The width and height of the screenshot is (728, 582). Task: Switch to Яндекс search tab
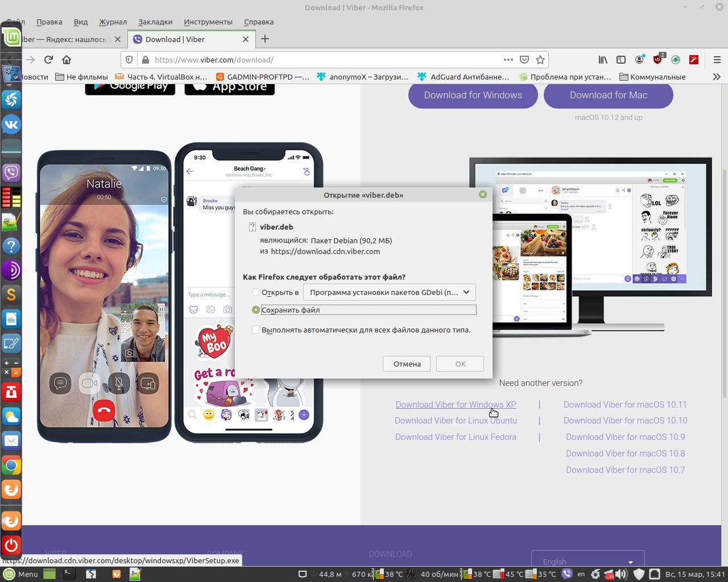click(68, 39)
